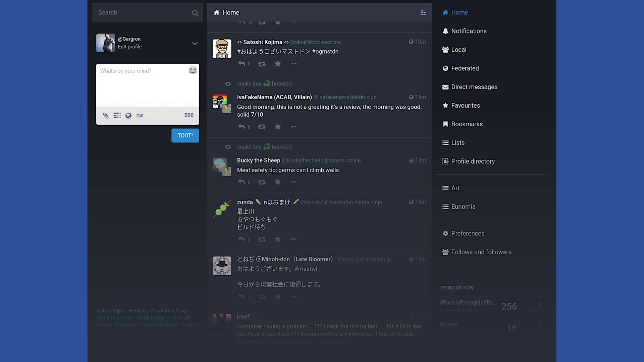Toggle boost on IvaFakeName post

point(262,127)
